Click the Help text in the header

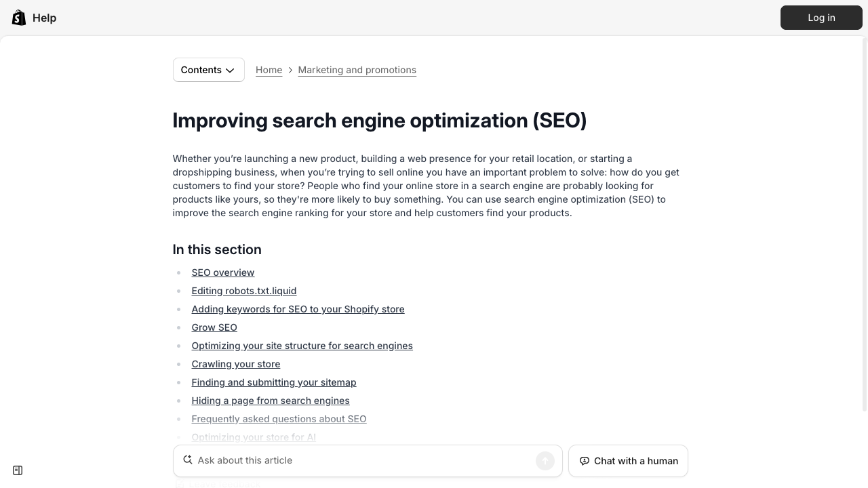point(44,18)
